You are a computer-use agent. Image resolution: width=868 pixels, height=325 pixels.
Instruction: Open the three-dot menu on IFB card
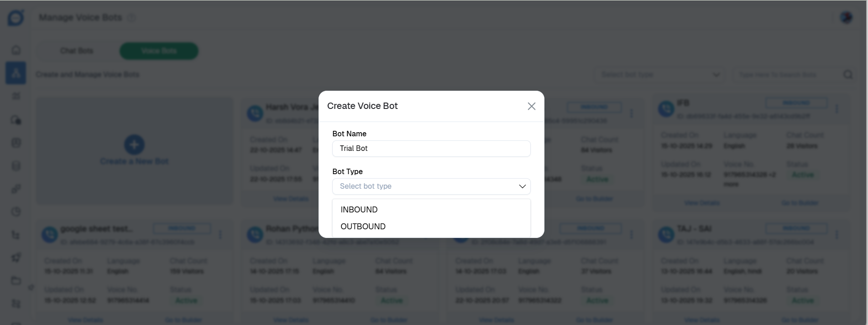[x=837, y=109]
